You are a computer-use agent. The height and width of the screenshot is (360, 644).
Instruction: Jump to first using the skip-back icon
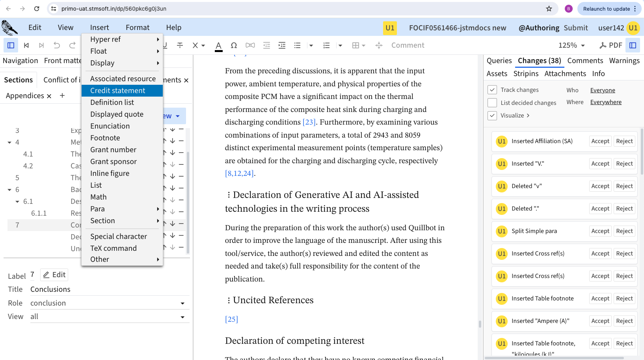pos(26,45)
